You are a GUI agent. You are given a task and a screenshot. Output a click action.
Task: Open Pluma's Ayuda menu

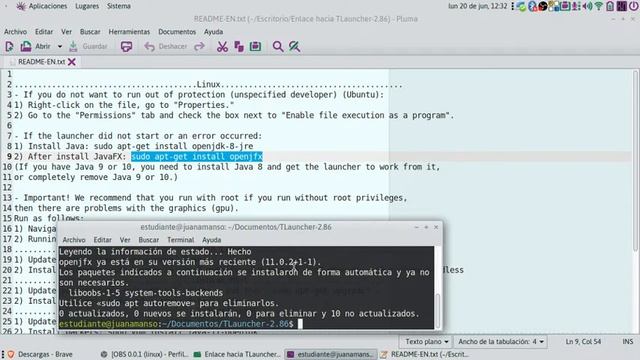[213, 31]
